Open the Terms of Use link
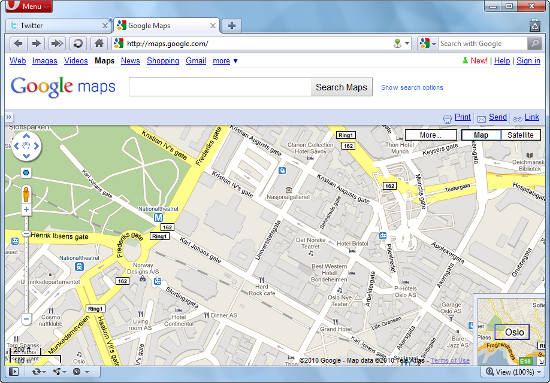 (450, 360)
